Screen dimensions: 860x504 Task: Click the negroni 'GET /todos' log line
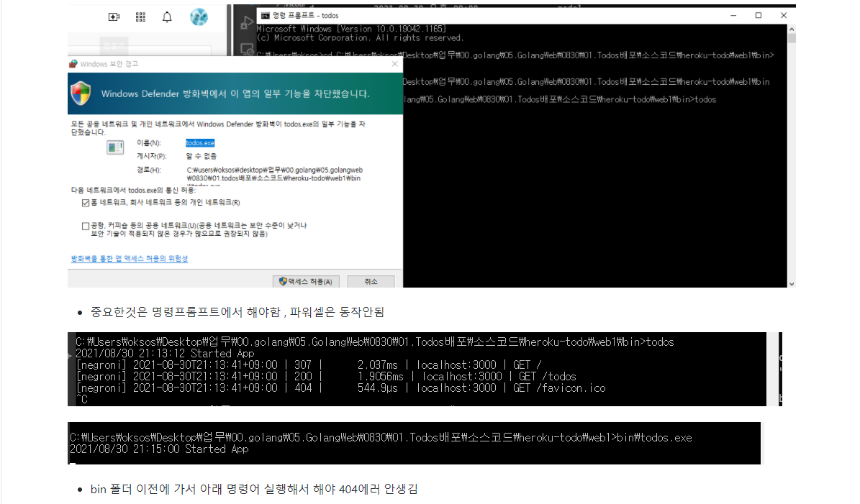coord(326,376)
